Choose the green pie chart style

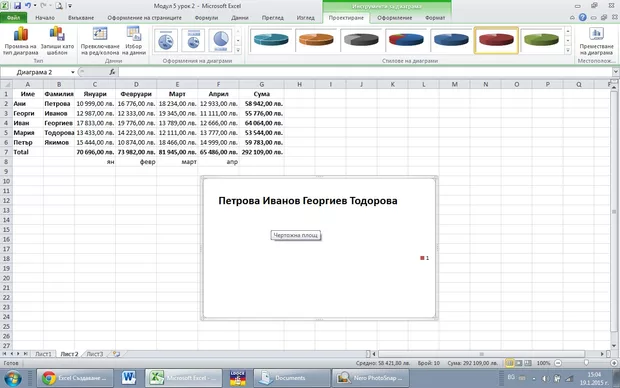[541, 40]
